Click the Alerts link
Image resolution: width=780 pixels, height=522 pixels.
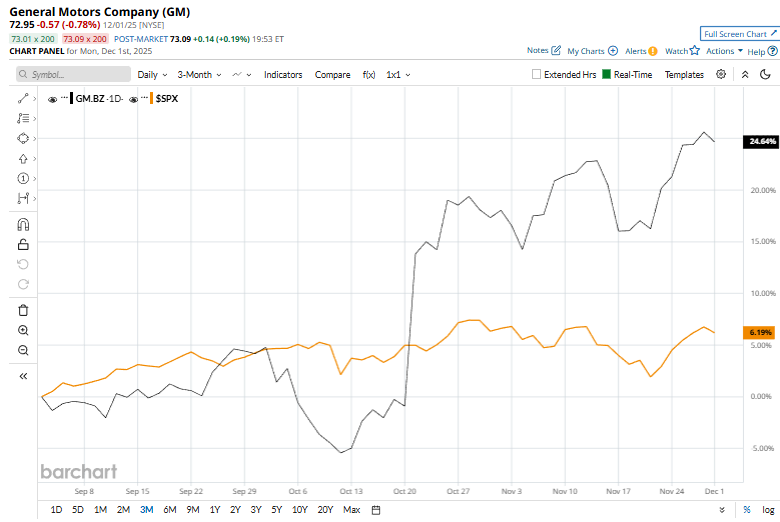635,51
